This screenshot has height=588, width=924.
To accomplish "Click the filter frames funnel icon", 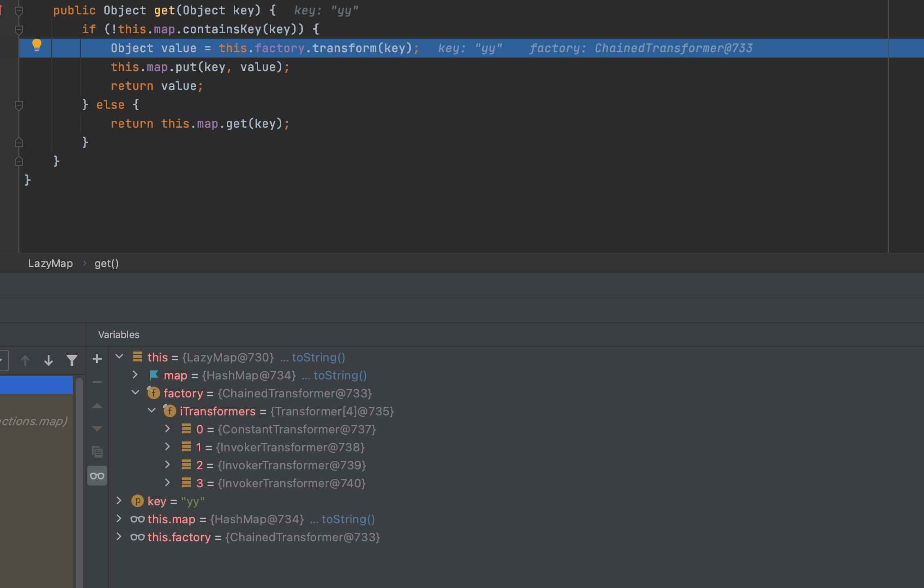I will tap(72, 360).
